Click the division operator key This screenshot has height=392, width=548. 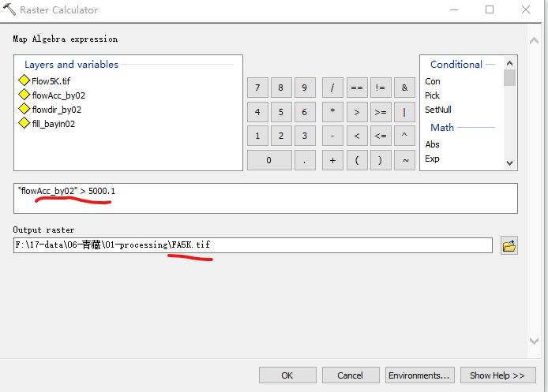coord(332,88)
